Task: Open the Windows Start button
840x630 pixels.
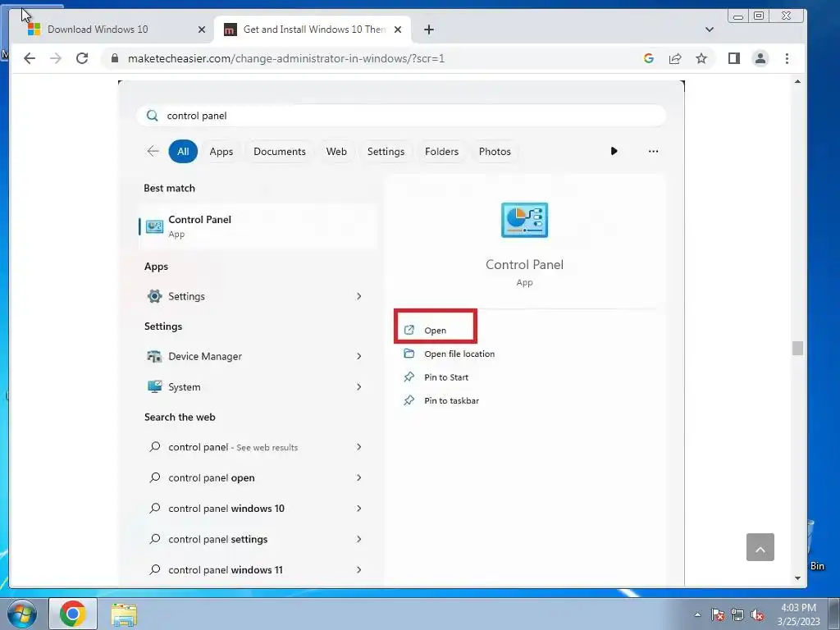Action: (x=21, y=614)
